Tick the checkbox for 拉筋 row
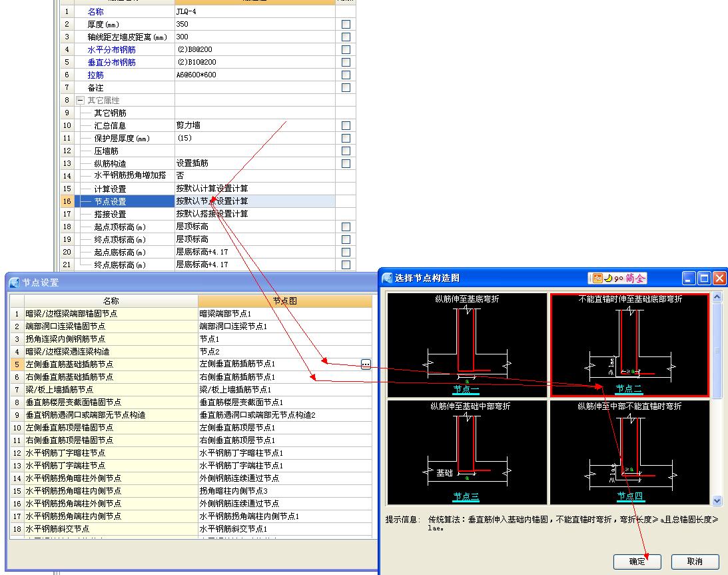The height and width of the screenshot is (575, 728). tap(346, 75)
